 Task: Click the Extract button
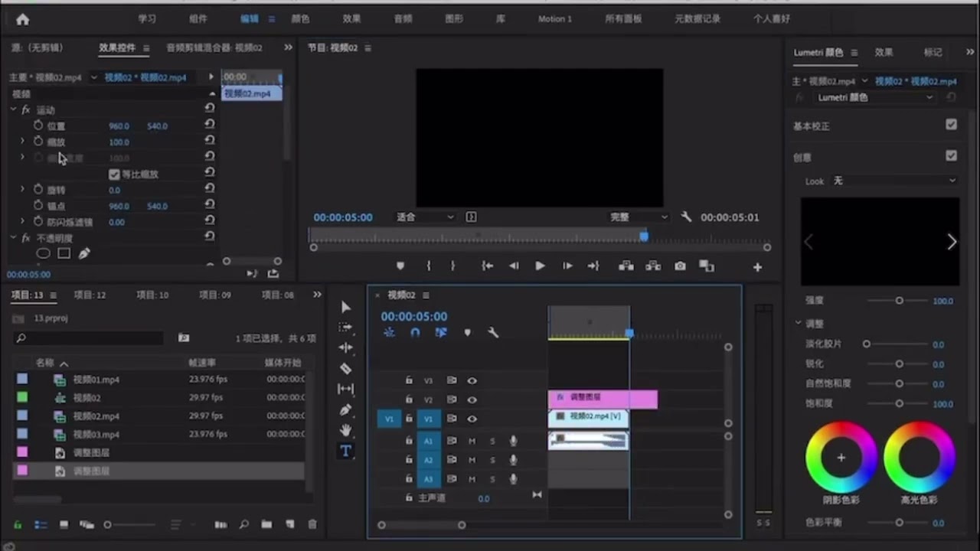coord(653,266)
